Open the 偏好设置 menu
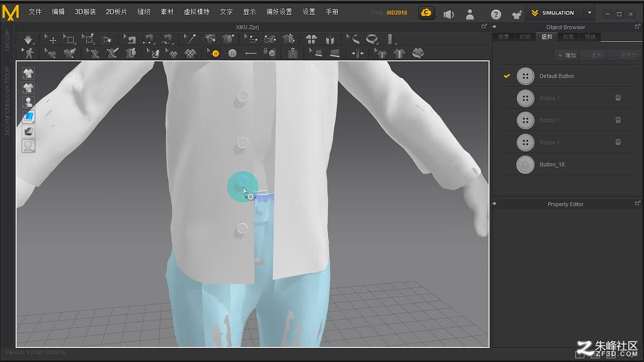Viewport: 644px width, 362px height. point(279,12)
